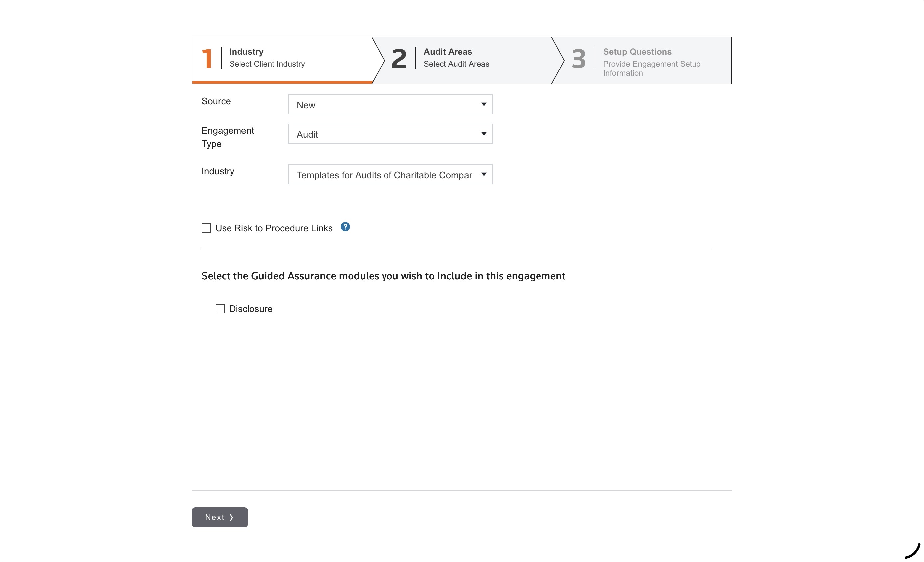This screenshot has height=562, width=924.
Task: Enable the Use Risk to Procedure Links checkbox
Action: pos(206,228)
